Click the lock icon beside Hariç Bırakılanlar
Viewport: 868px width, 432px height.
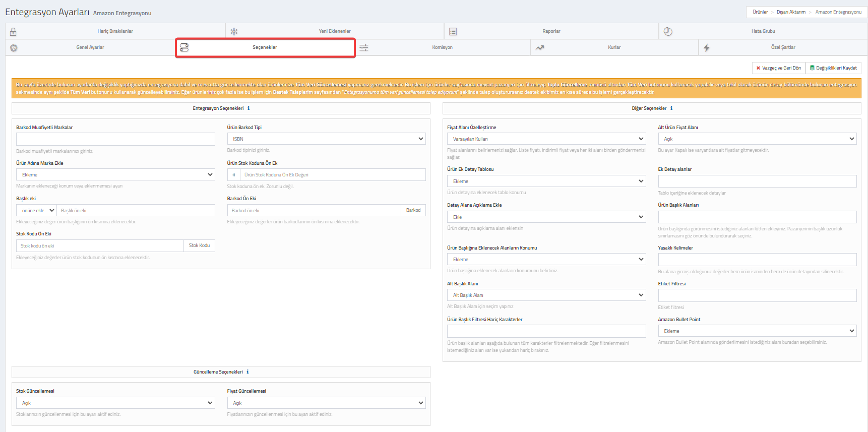click(13, 32)
